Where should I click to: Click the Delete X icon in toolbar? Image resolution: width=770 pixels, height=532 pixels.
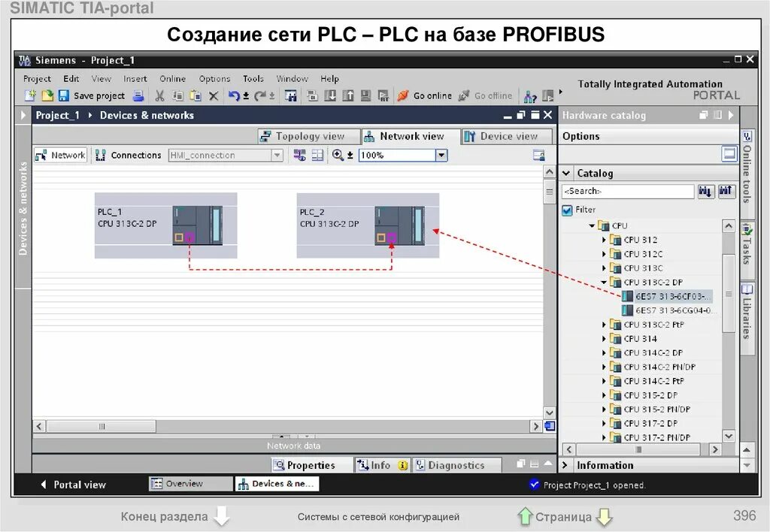[214, 95]
